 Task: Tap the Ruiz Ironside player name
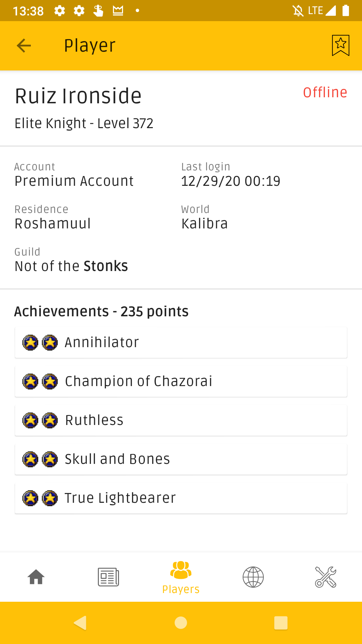78,96
